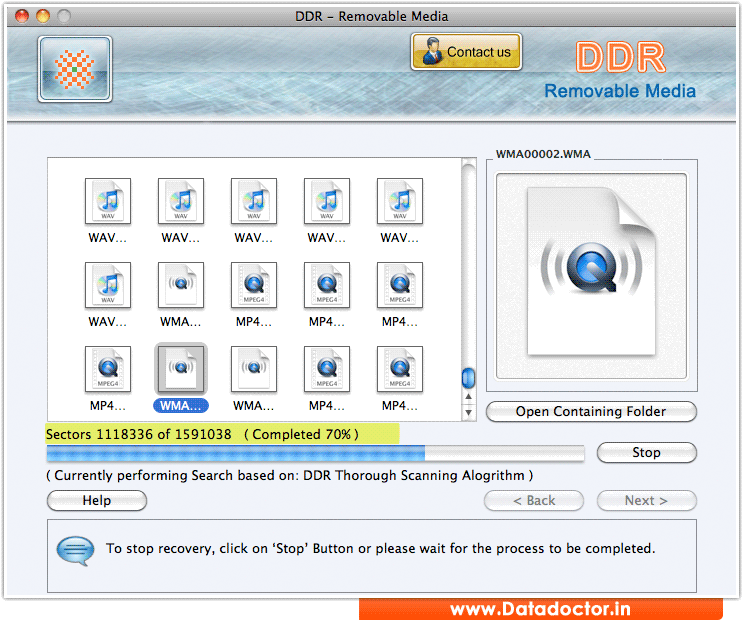743x620 pixels.
Task: Select the last WAV file in top row
Action: pyautogui.click(x=400, y=201)
